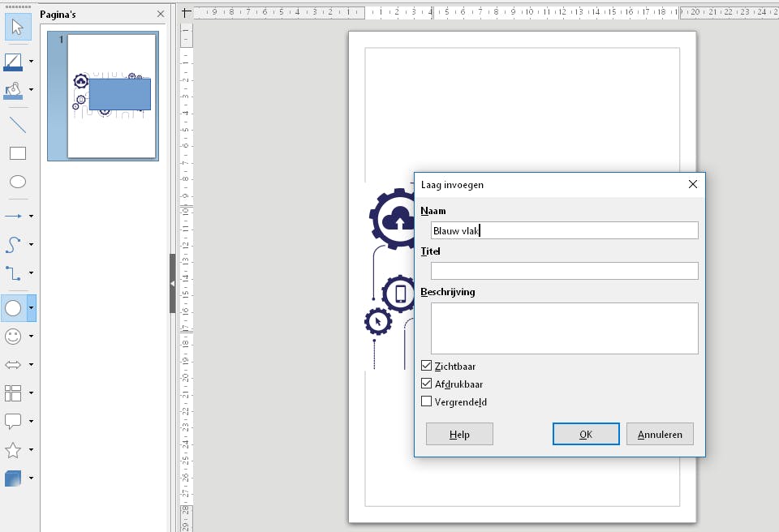Expand Curve tool dropdown

[32, 244]
